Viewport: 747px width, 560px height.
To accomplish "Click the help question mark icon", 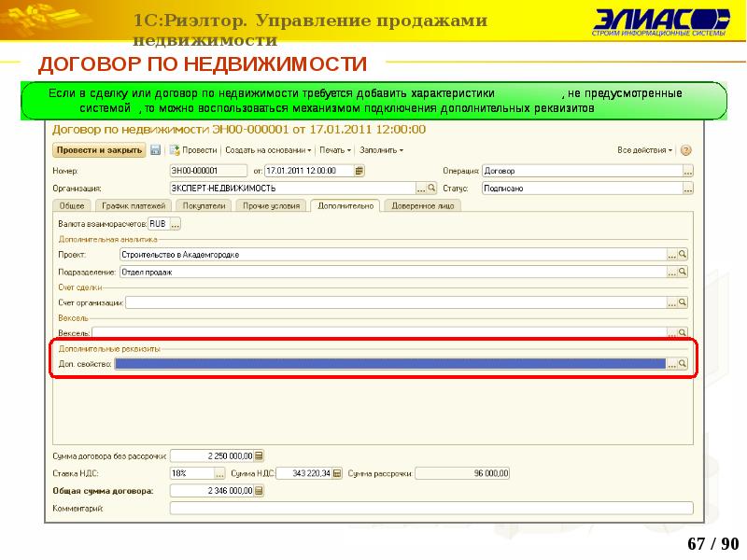I will pos(687,149).
